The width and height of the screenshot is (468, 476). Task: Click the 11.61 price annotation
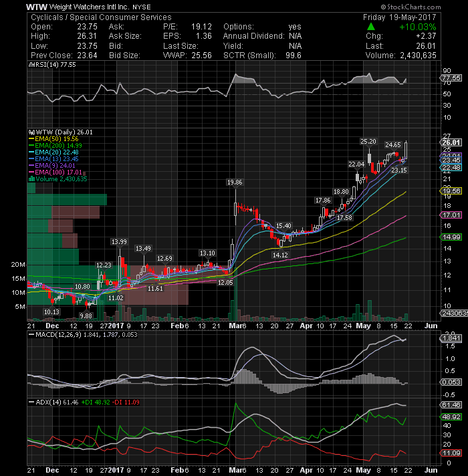[155, 288]
